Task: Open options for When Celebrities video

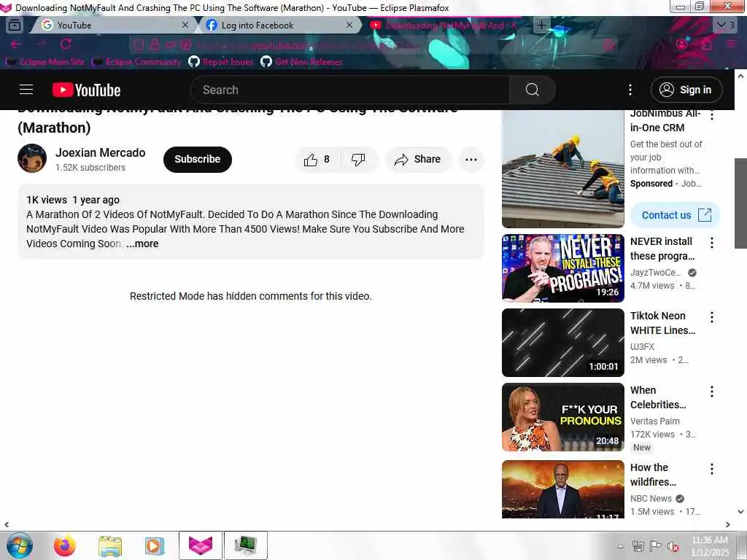Action: pos(712,392)
